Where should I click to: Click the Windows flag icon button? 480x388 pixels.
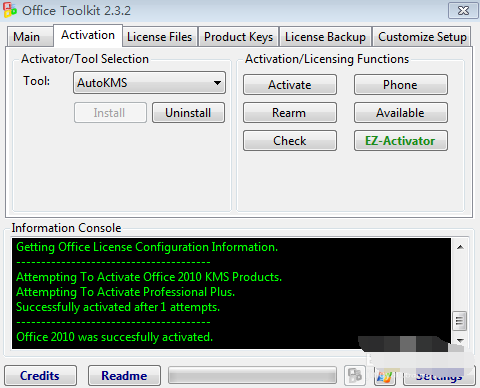point(386,376)
